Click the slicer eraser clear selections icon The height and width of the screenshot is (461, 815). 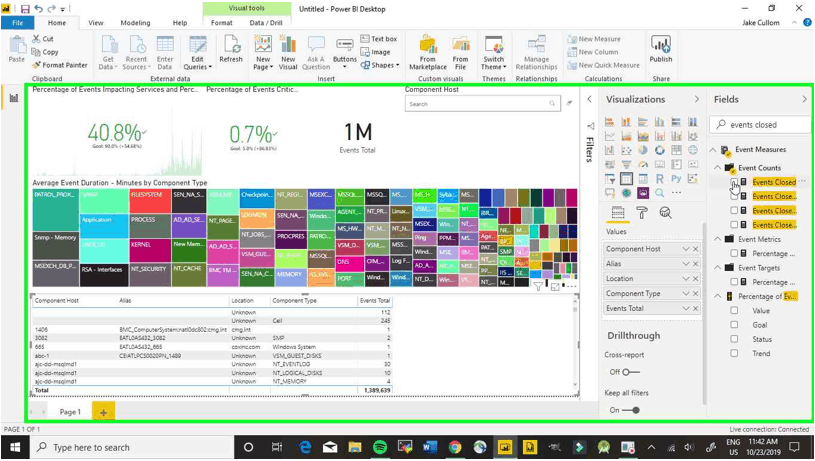tap(570, 103)
